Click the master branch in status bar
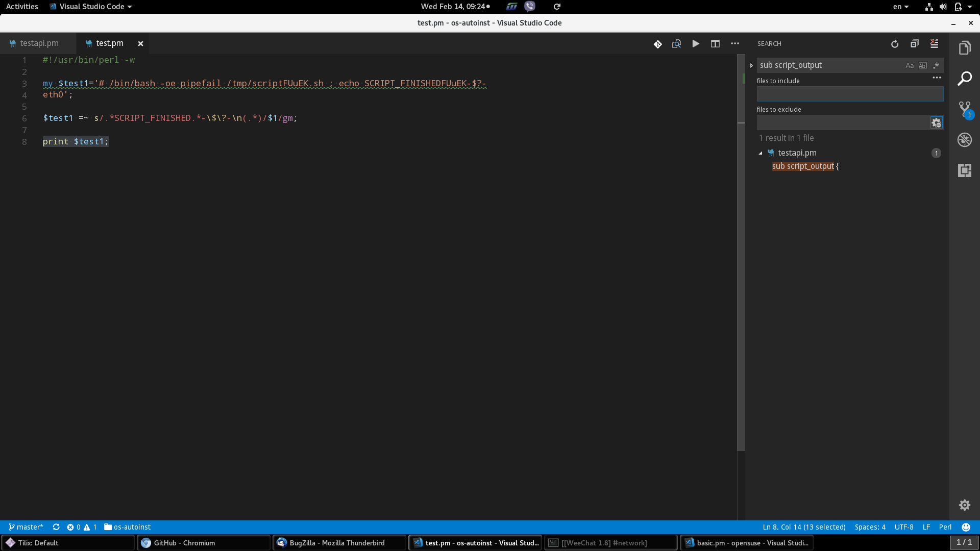980x551 pixels. tap(27, 527)
